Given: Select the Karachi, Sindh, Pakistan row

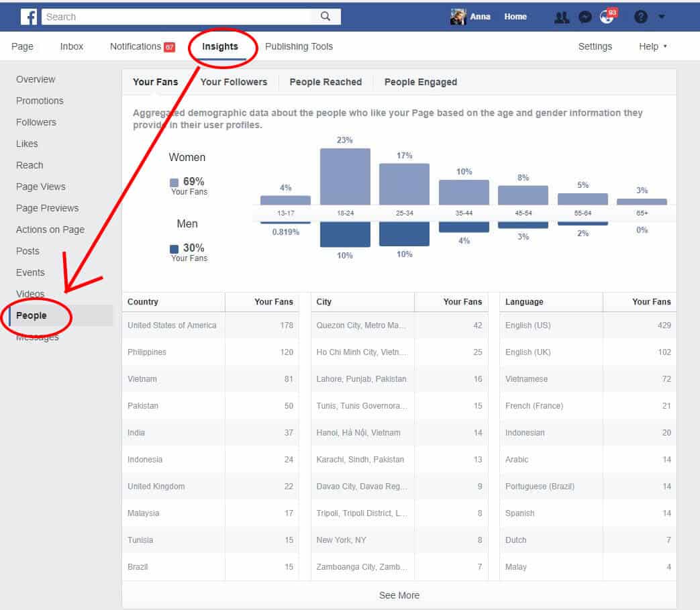Looking at the screenshot, I should [x=399, y=459].
